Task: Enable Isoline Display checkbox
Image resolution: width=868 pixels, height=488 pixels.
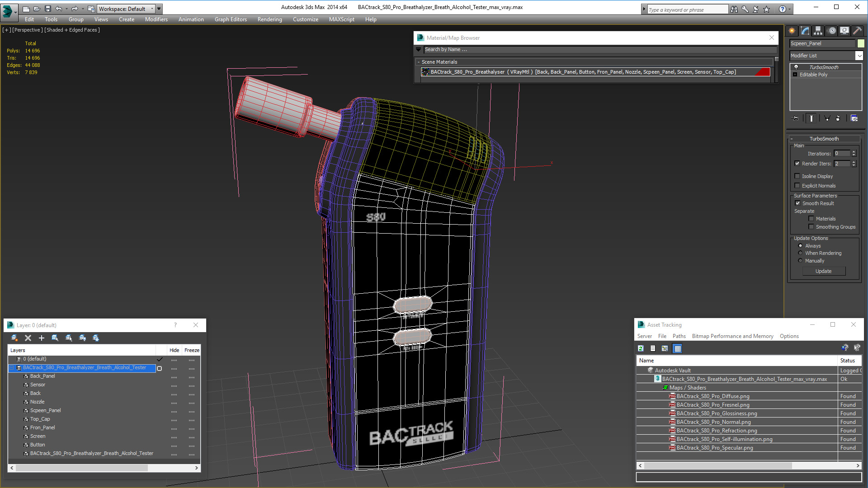Action: click(797, 176)
